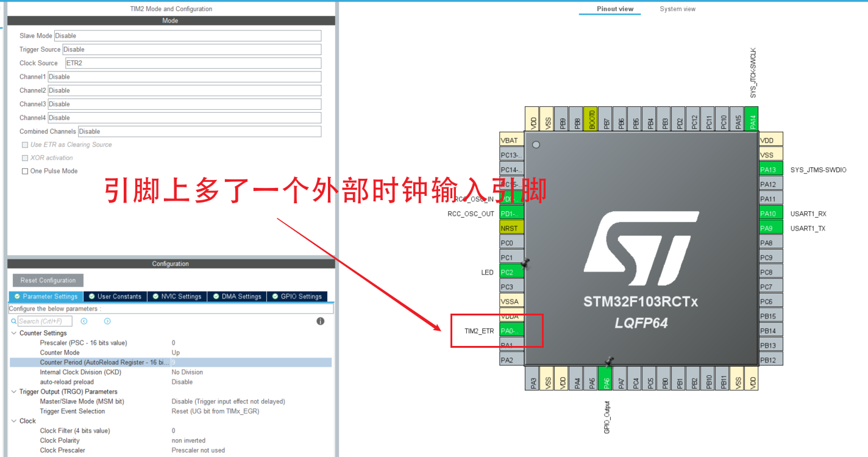Select Clock Prescaler not used value
Screen dimensions: 868x457
point(198,450)
